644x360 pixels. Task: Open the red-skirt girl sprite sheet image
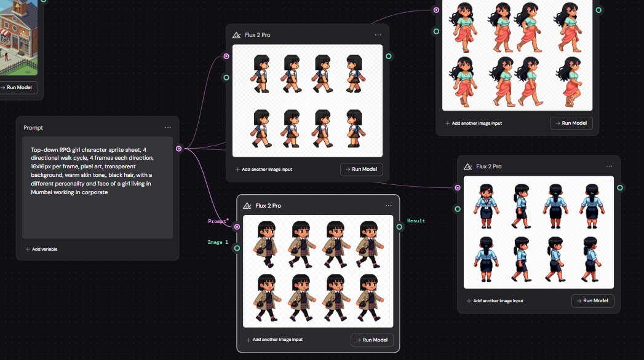point(517,55)
